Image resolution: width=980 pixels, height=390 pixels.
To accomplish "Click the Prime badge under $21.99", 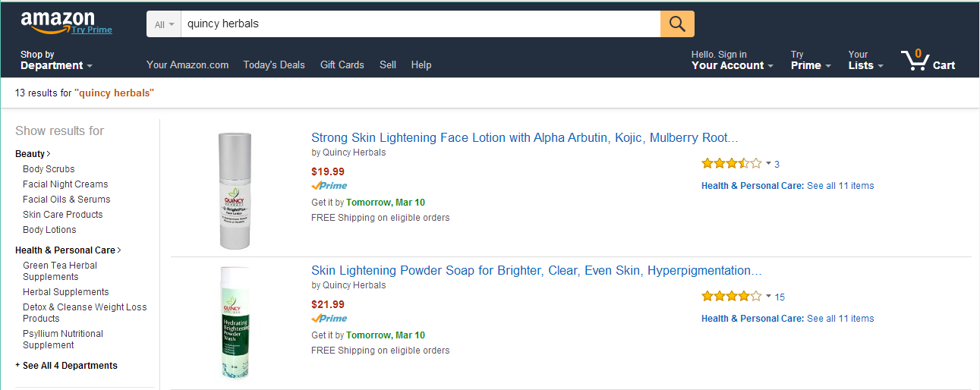I will [329, 319].
